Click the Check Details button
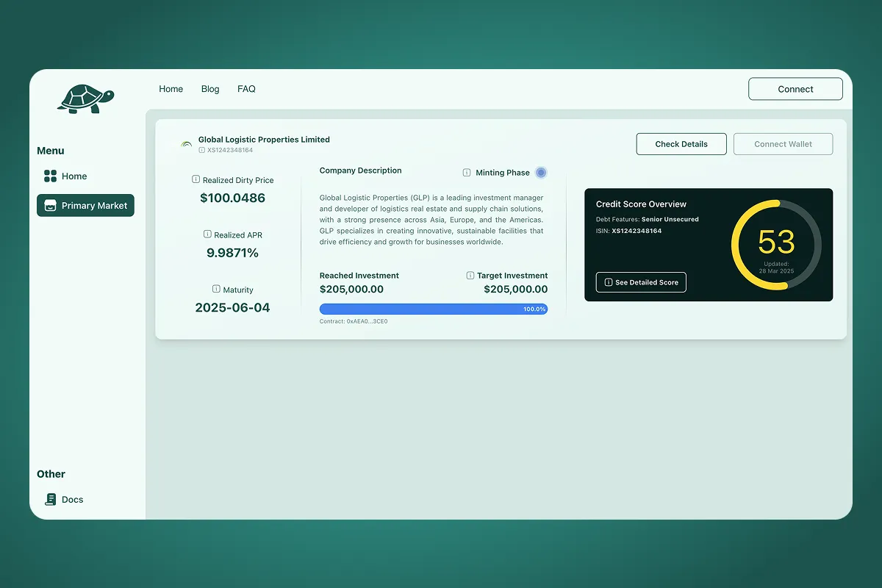The width and height of the screenshot is (882, 588). (681, 144)
